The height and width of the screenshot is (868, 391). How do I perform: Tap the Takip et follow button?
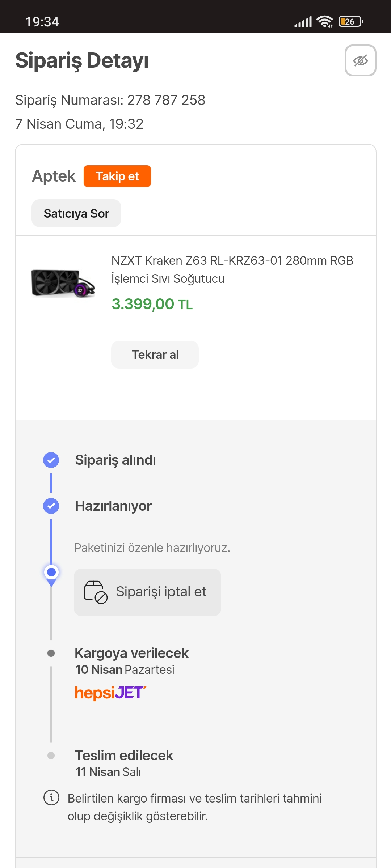click(117, 176)
